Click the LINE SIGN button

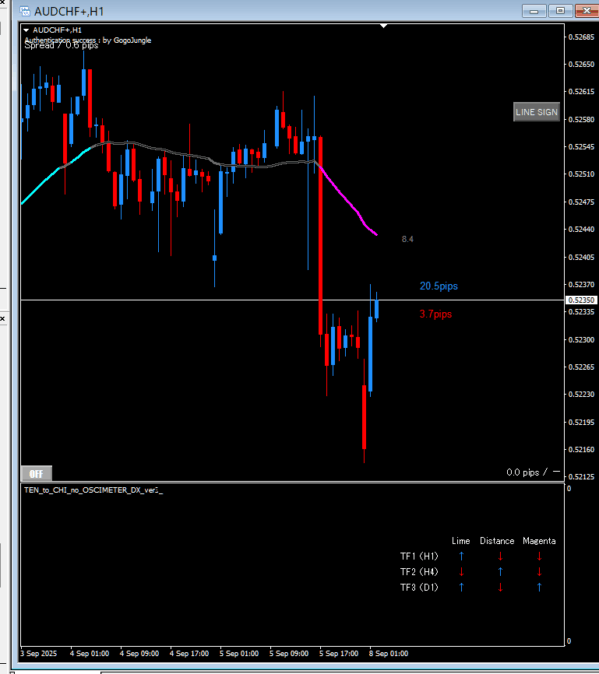click(536, 112)
